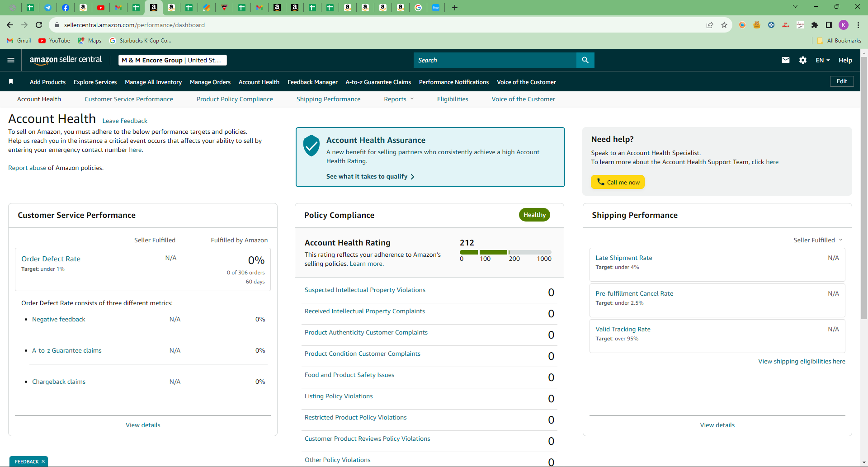Open Performance Notifications

pos(454,82)
